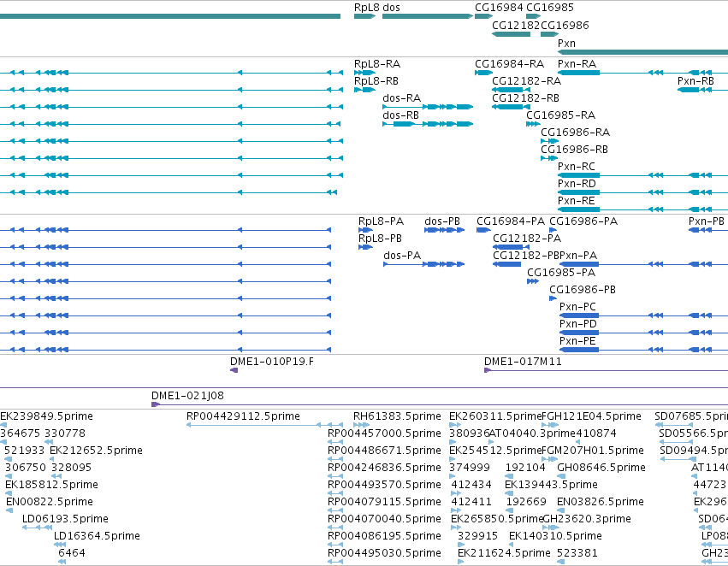Open the CG16984 gene label
The image size is (728, 566).
tap(499, 8)
